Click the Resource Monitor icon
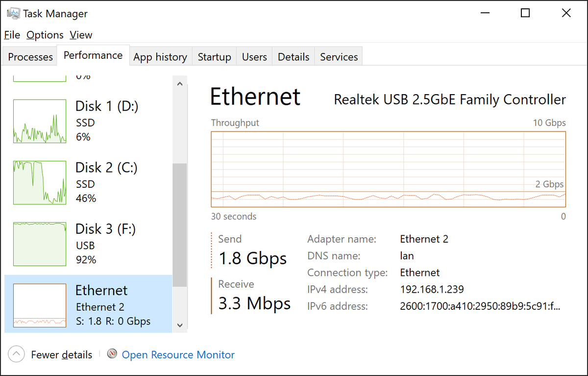The image size is (588, 376). tap(113, 354)
